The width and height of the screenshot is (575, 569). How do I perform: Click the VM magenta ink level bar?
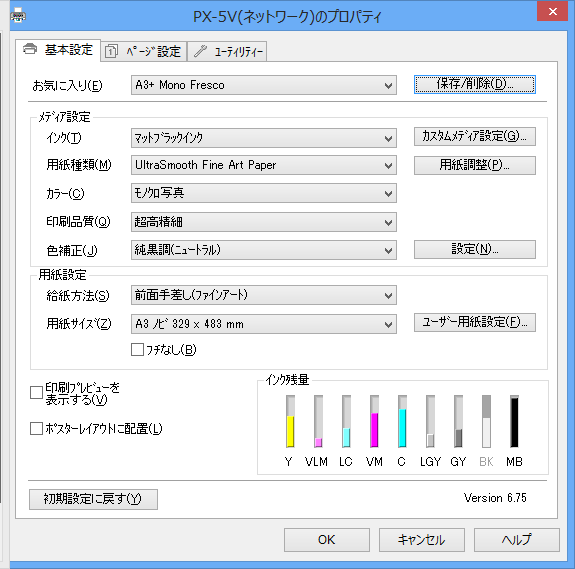(x=374, y=421)
